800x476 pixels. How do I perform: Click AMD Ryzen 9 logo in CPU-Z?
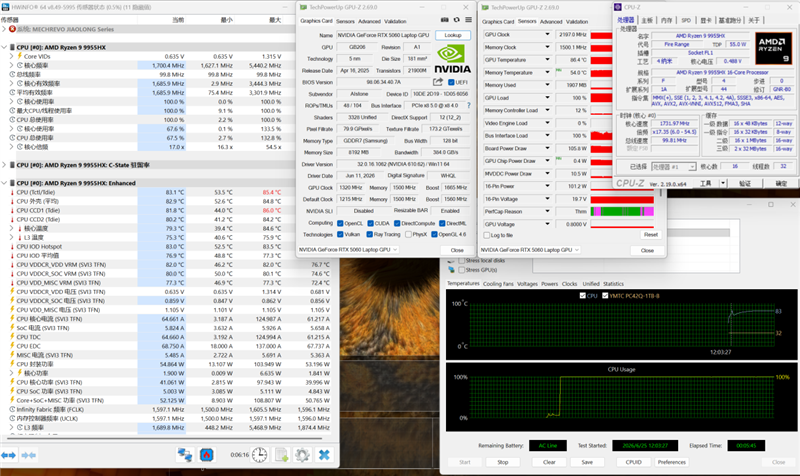click(773, 48)
